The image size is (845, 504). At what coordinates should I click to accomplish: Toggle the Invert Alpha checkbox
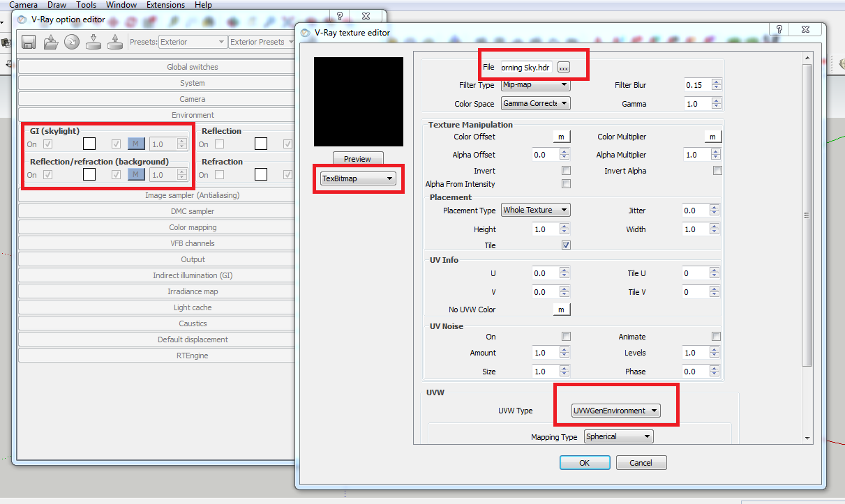[x=717, y=171]
